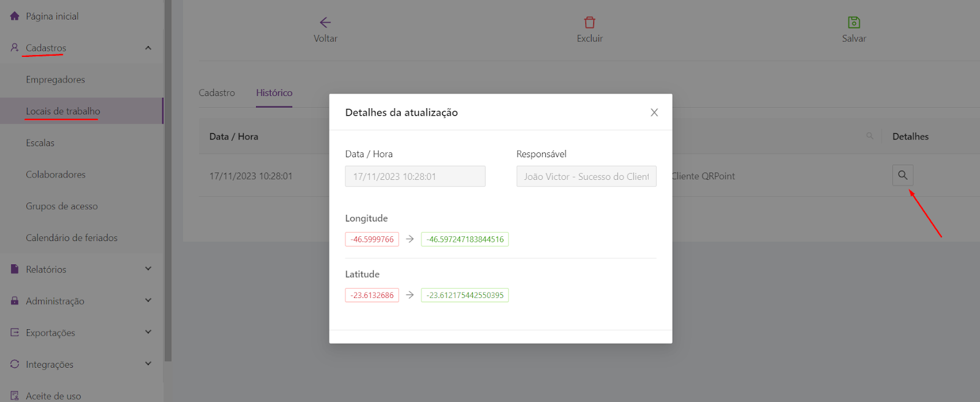The width and height of the screenshot is (980, 402).
Task: Expand the Exportações menu chevron
Action: (148, 332)
